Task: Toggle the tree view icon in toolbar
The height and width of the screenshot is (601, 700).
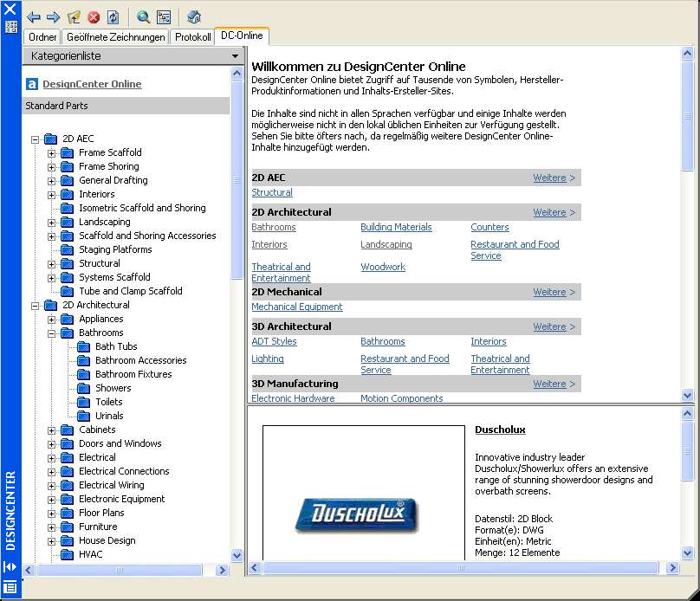Action: coord(164,17)
